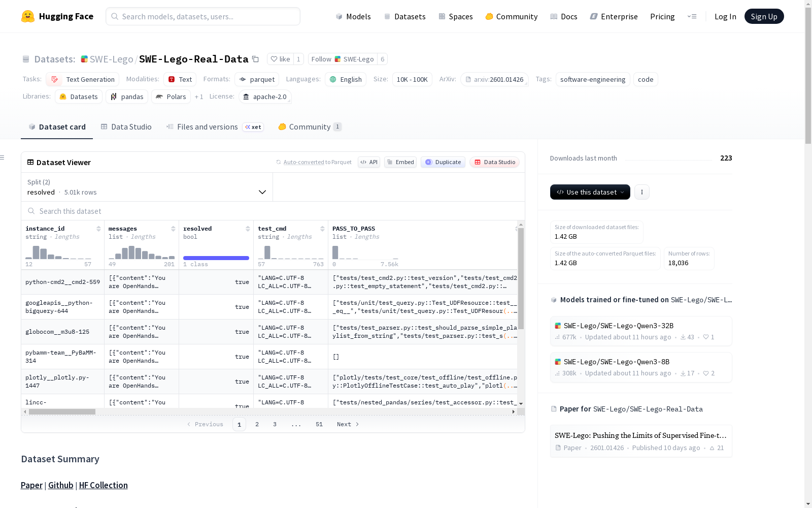The height and width of the screenshot is (508, 812).
Task: Click the Hugging Face logo icon
Action: pyautogui.click(x=28, y=16)
